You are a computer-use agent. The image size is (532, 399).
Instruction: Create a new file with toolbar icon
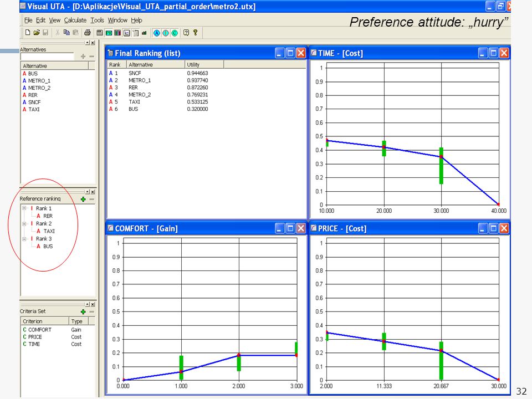click(x=28, y=33)
